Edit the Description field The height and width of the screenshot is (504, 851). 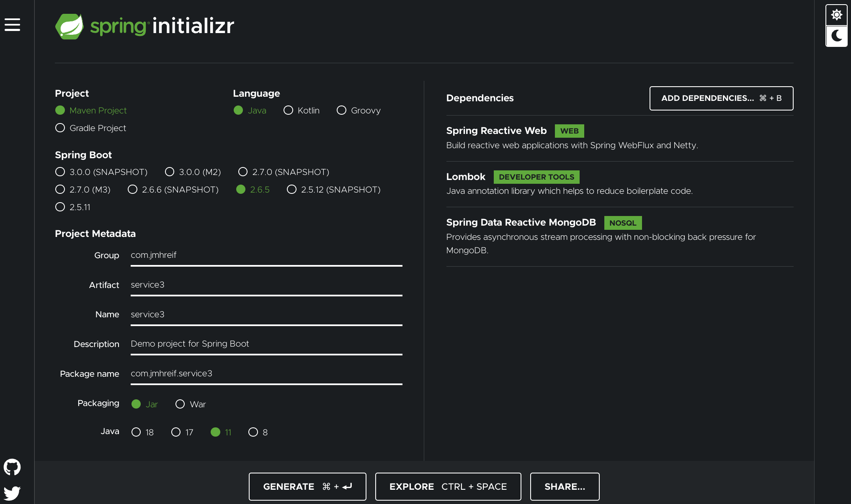tap(266, 344)
